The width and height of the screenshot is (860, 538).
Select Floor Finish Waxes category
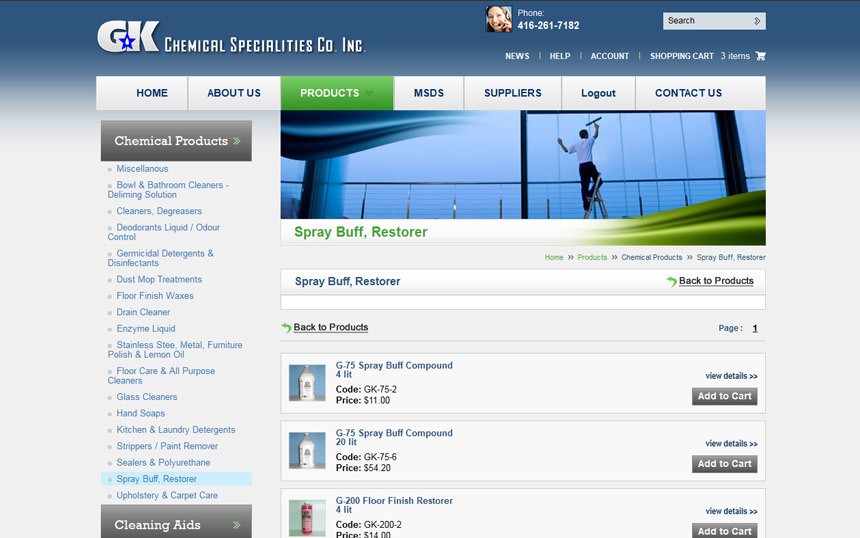pyautogui.click(x=155, y=296)
